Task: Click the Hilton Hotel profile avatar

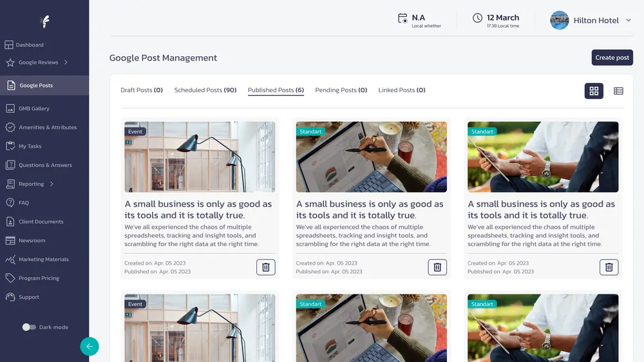Action: [x=560, y=20]
